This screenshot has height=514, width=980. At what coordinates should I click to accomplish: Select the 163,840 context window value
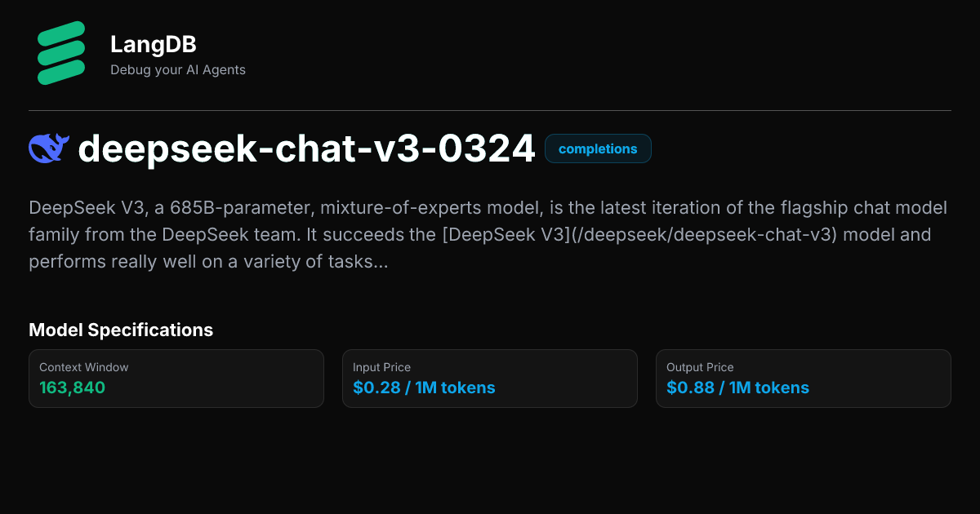click(x=72, y=388)
